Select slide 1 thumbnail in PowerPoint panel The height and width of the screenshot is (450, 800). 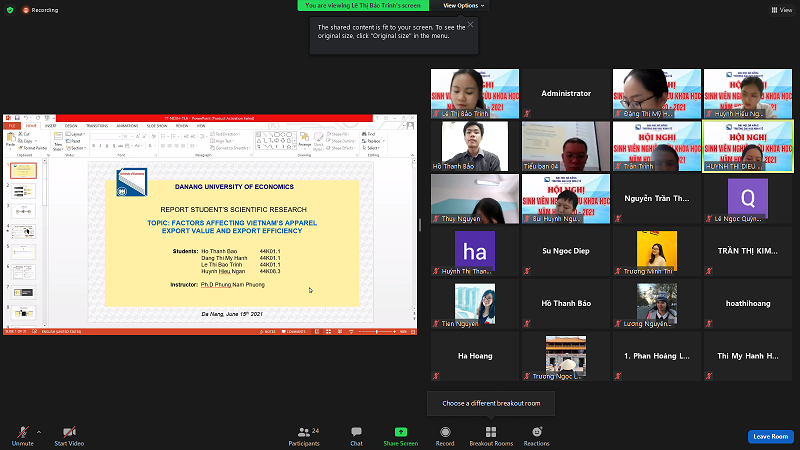(x=23, y=170)
